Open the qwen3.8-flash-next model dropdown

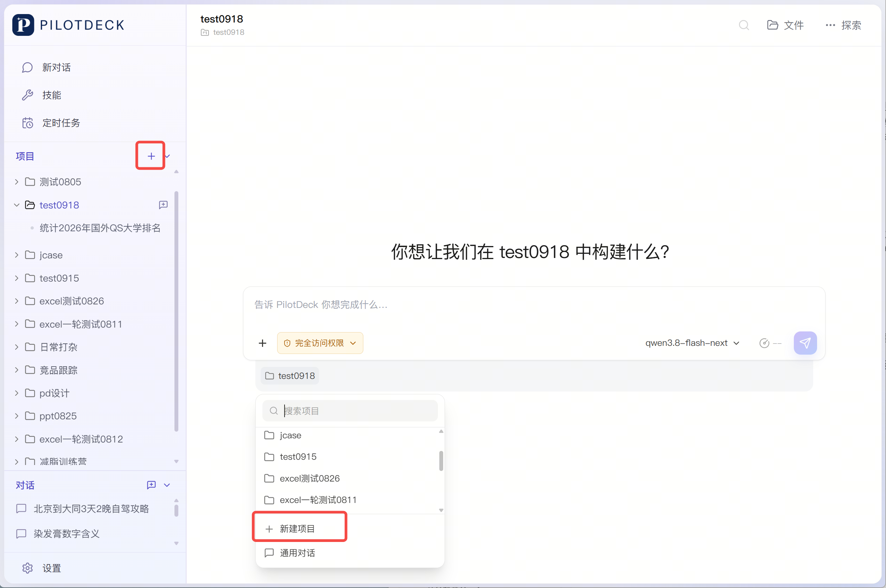click(x=692, y=343)
